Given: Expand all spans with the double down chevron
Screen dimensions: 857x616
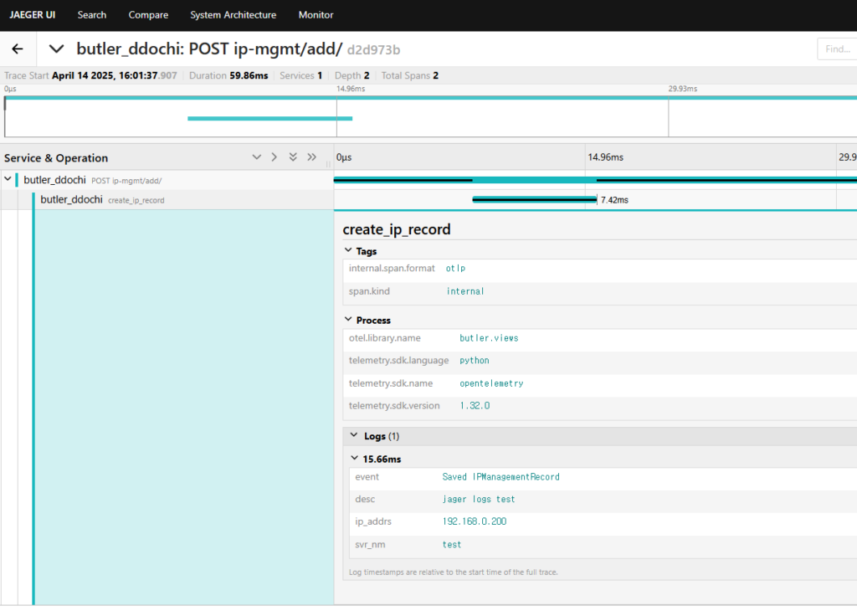Looking at the screenshot, I should [293, 157].
